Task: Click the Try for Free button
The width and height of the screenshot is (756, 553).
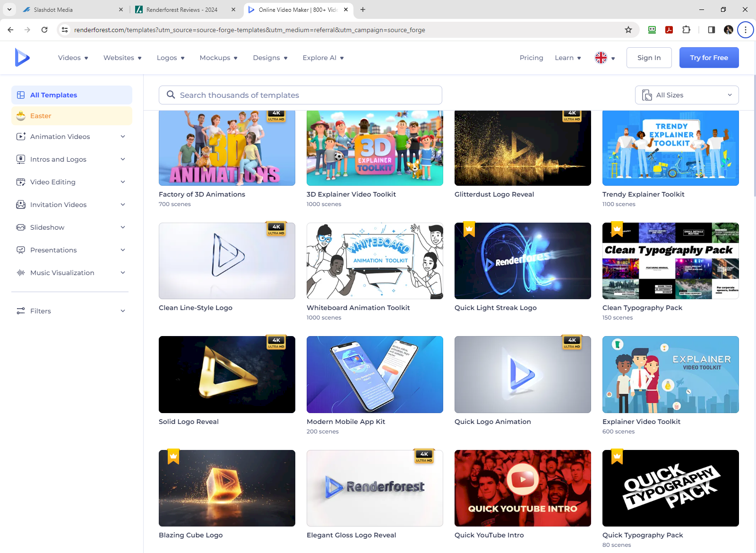Action: tap(708, 57)
